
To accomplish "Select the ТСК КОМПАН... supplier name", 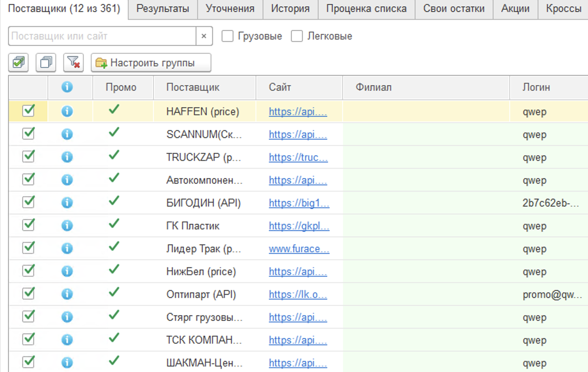I will (204, 340).
